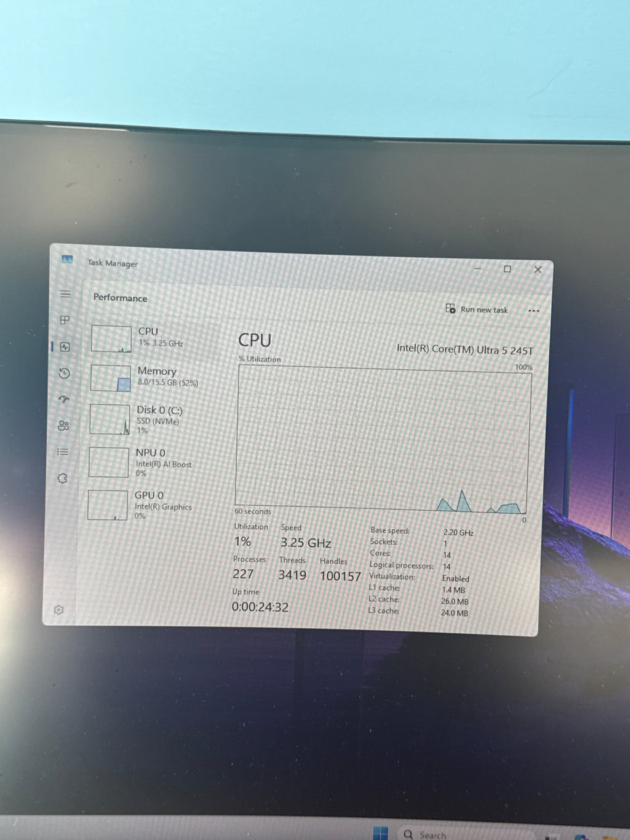This screenshot has width=630, height=840.
Task: Click the 1% utilization value
Action: tap(242, 542)
